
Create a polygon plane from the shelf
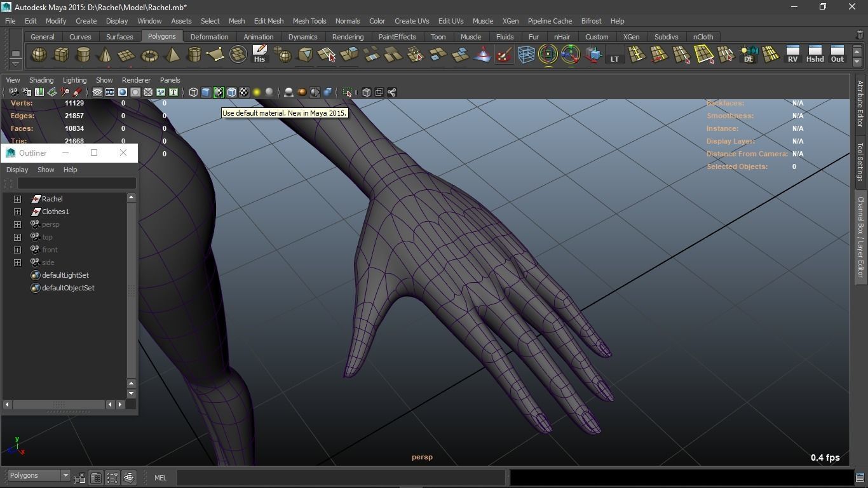pos(127,55)
